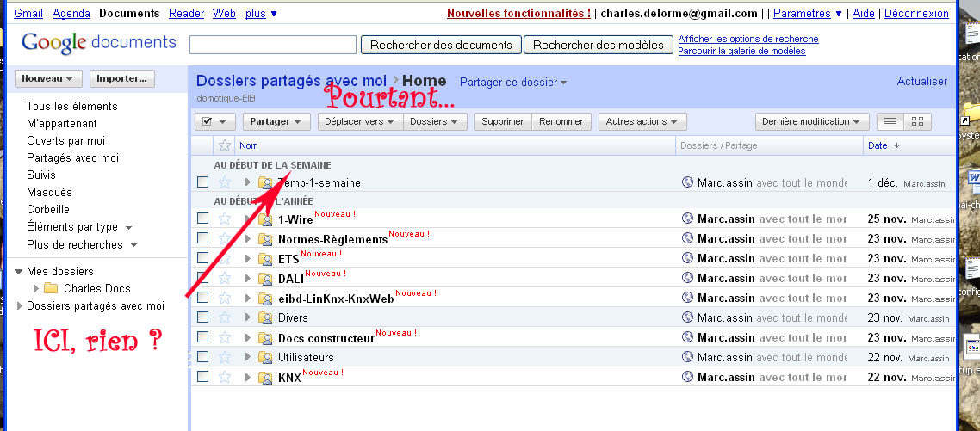This screenshot has height=431, width=980.
Task: Star the ETS folder
Action: pos(225,258)
